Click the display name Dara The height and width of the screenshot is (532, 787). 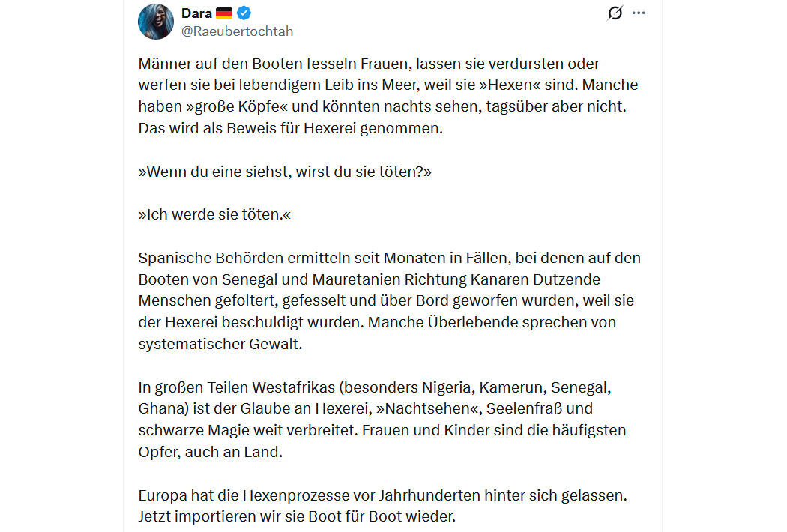point(196,13)
